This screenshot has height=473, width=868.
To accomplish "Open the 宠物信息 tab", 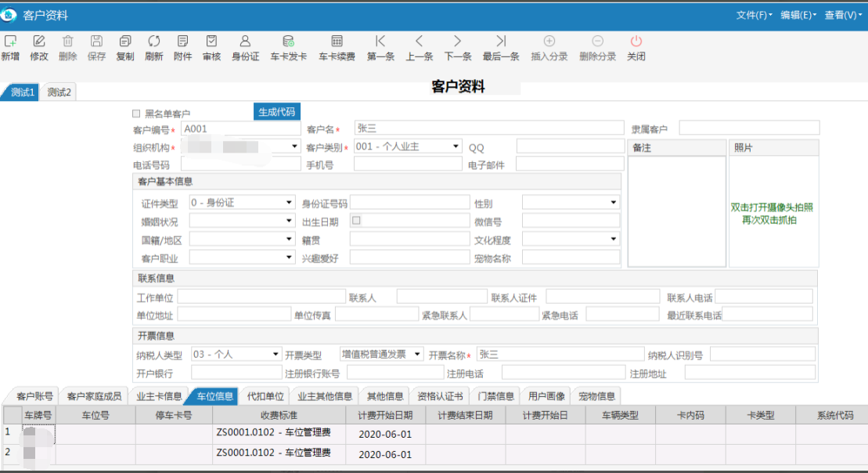I will click(596, 396).
